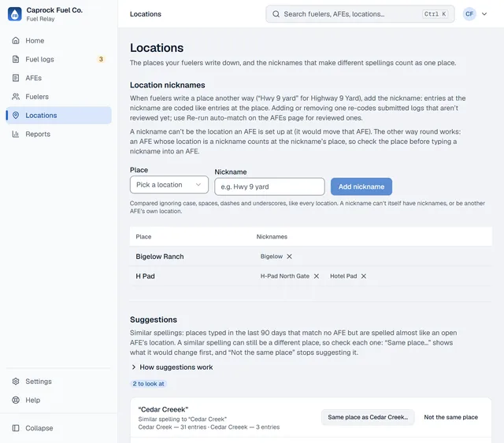Click the Location nicknames heading
The width and height of the screenshot is (504, 443).
[x=167, y=85]
